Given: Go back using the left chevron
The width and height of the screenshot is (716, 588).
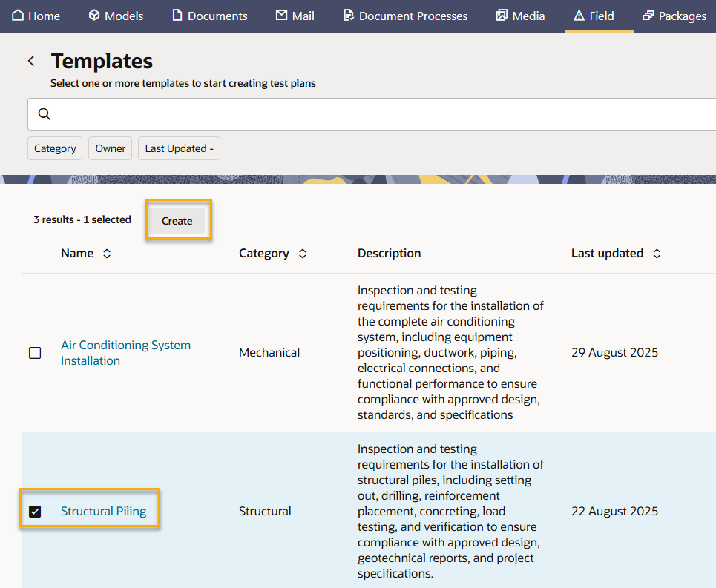Looking at the screenshot, I should (31, 61).
